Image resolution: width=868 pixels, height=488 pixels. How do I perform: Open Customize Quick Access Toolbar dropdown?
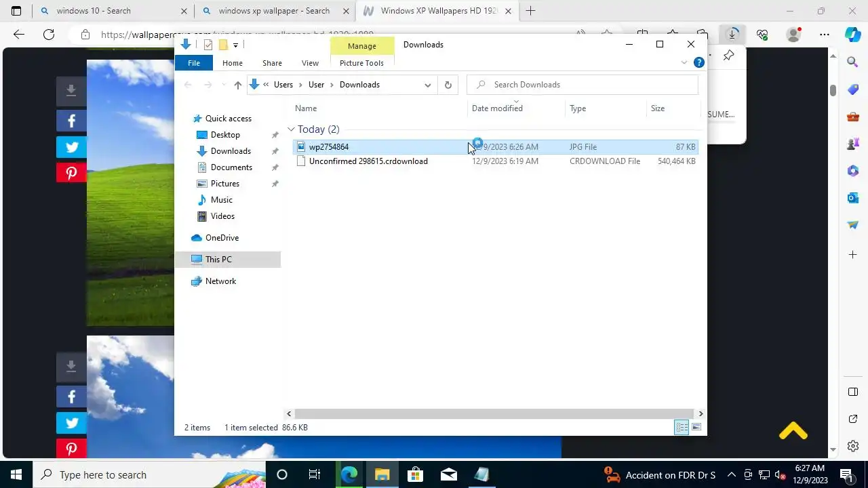235,45
